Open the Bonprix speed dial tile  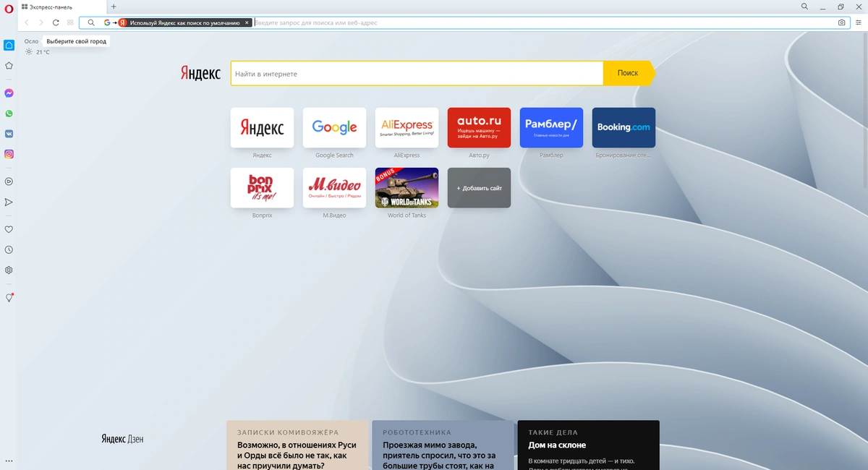pos(262,187)
